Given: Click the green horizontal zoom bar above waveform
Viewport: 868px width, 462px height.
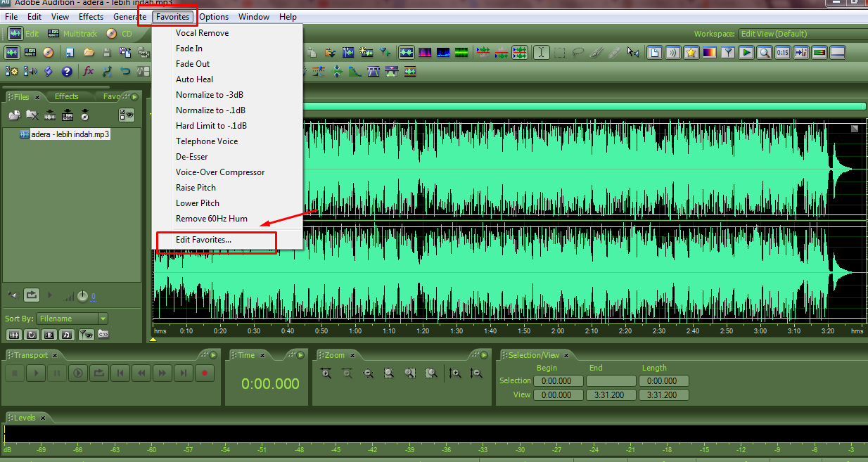Looking at the screenshot, I should pyautogui.click(x=584, y=106).
